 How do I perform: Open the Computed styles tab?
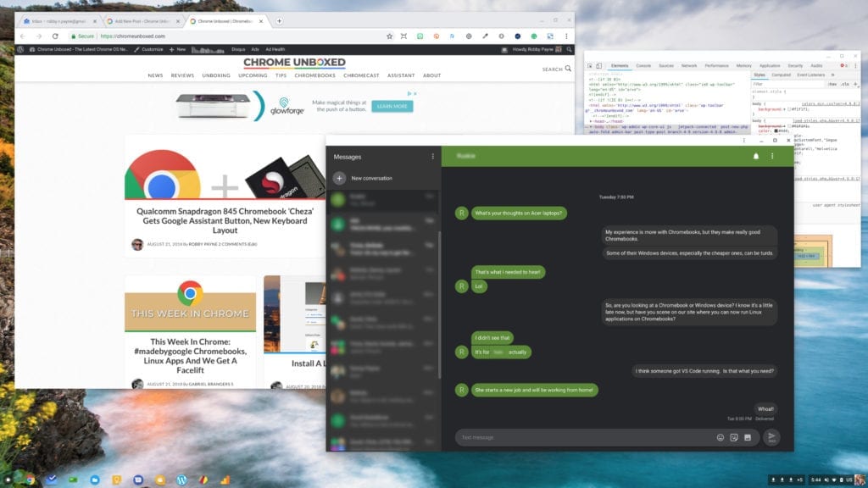click(x=782, y=75)
